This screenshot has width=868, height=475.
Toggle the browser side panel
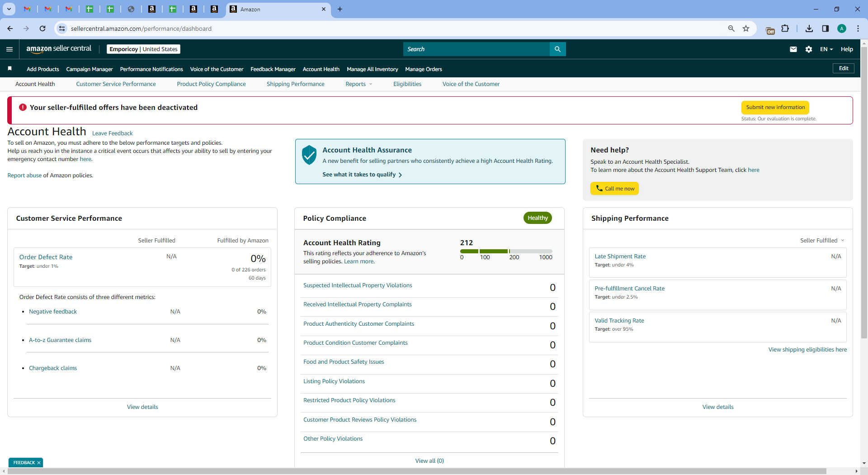click(x=826, y=28)
